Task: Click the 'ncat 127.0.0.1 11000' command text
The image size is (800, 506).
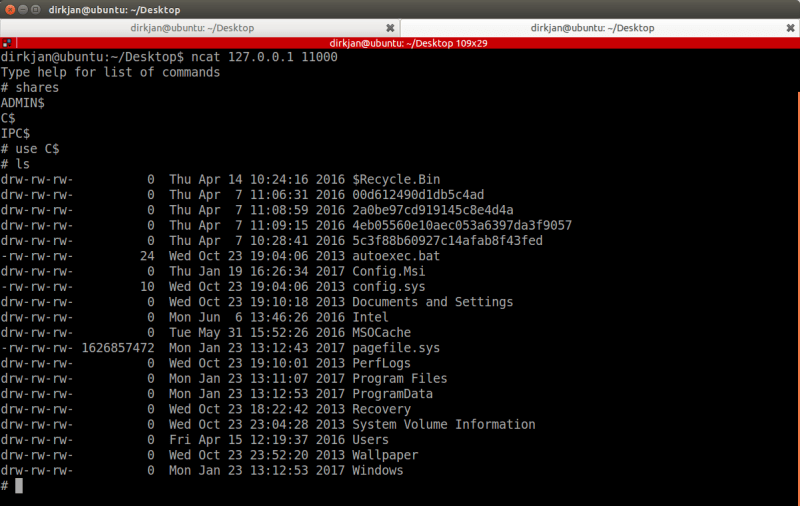Action: click(264, 57)
